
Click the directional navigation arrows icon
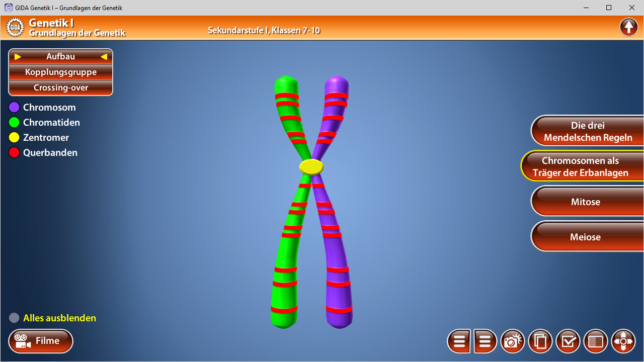click(x=623, y=341)
